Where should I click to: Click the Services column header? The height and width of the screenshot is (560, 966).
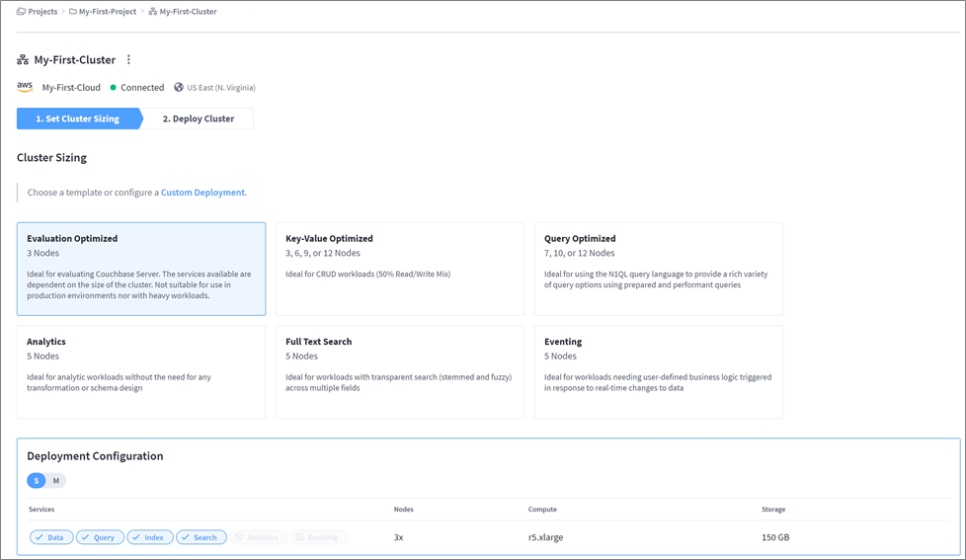[41, 510]
